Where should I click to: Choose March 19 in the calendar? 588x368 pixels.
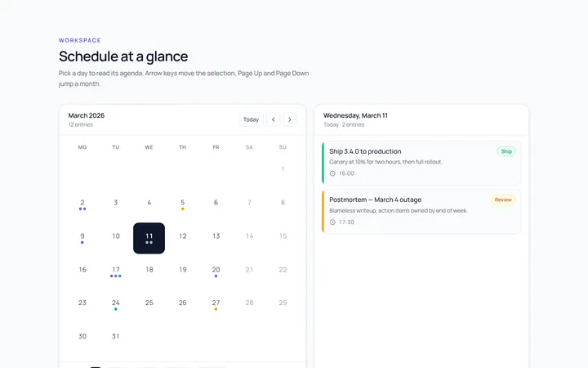tap(183, 270)
